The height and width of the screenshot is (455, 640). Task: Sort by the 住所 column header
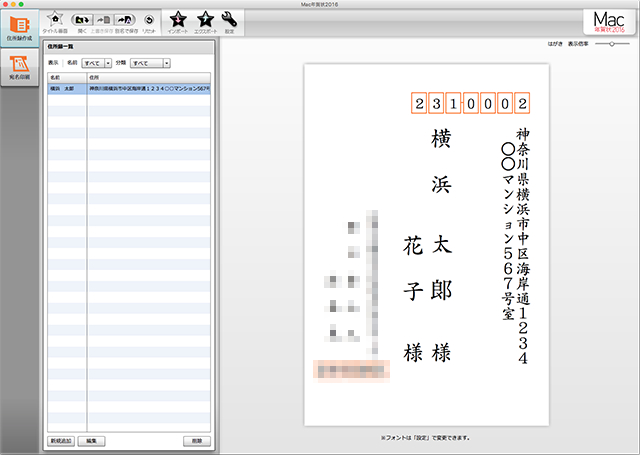coord(148,76)
